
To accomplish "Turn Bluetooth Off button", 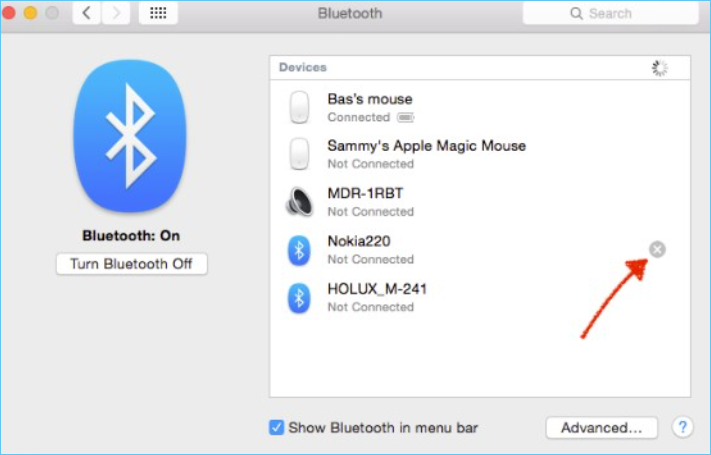I will point(131,264).
